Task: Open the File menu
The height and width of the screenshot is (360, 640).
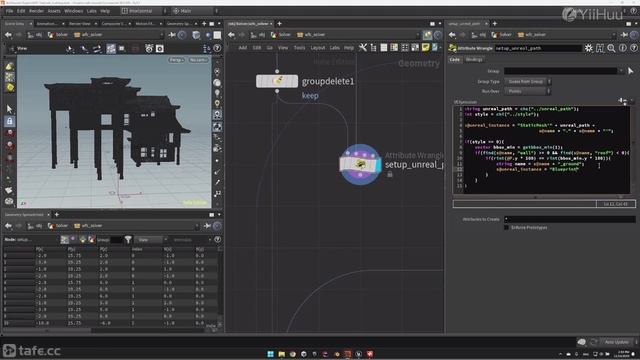Action: tap(9, 11)
